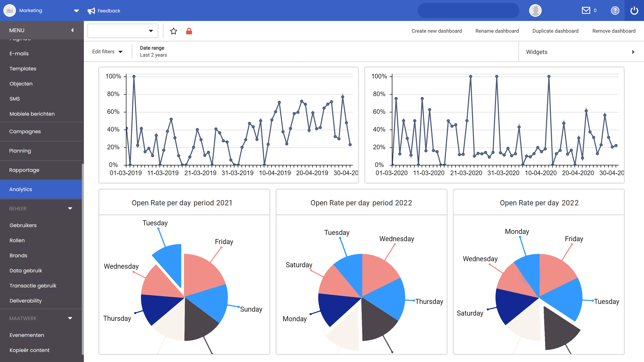
Task: Remove the current dashboard
Action: [x=614, y=31]
